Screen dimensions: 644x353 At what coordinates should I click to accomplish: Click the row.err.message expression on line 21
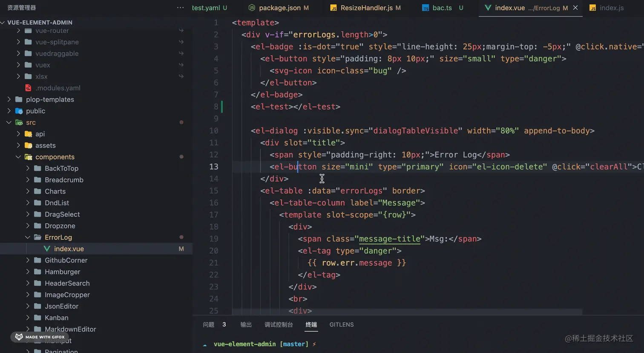357,263
